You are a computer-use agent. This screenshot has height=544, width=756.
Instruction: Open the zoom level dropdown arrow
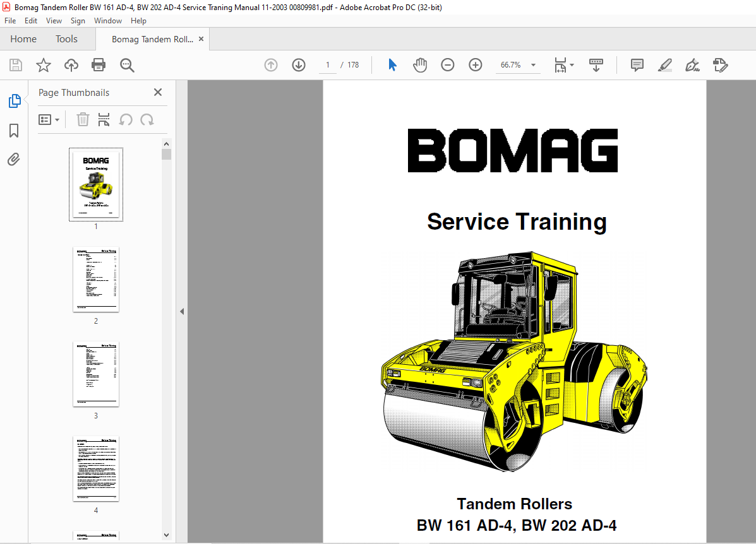coord(533,65)
